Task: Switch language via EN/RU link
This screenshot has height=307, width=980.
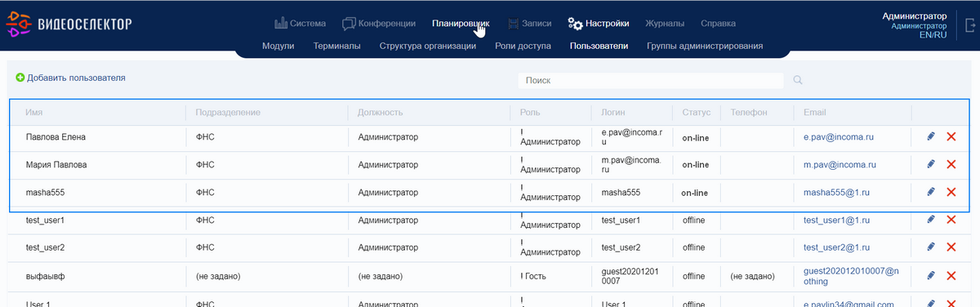Action: point(933,35)
